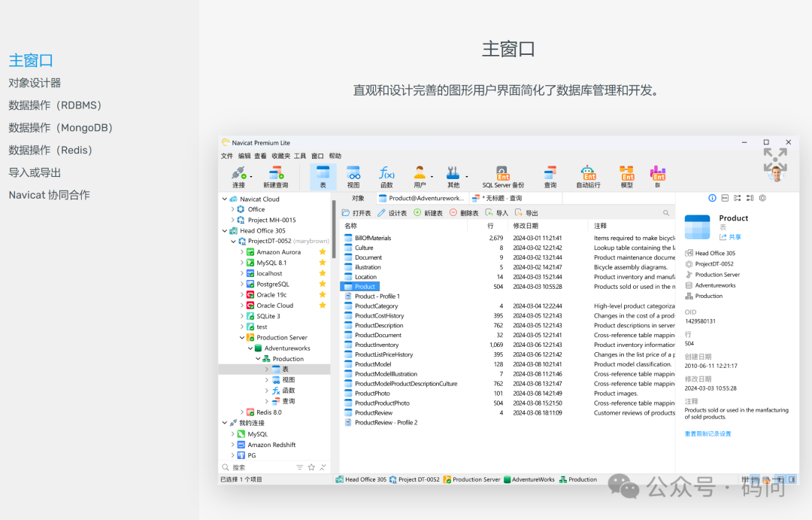Select the Oracle Cloud connection in tree
Image resolution: width=812 pixels, height=520 pixels.
(275, 306)
